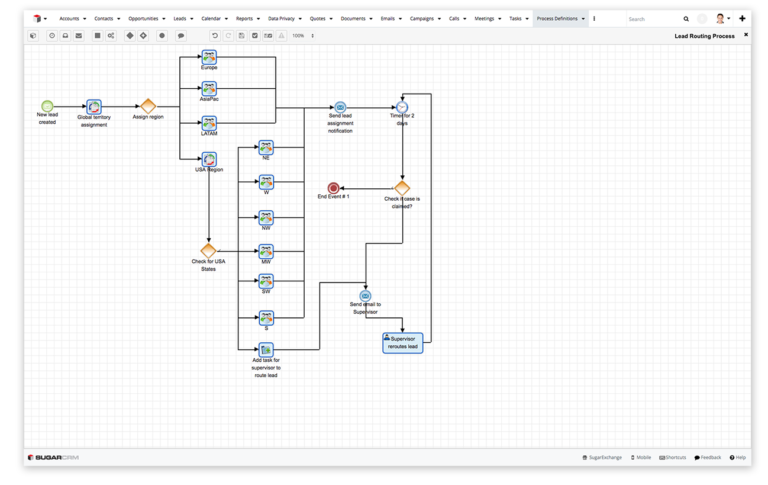The image size is (768, 485).
Task: Open the Help link in the footer
Action: click(738, 457)
